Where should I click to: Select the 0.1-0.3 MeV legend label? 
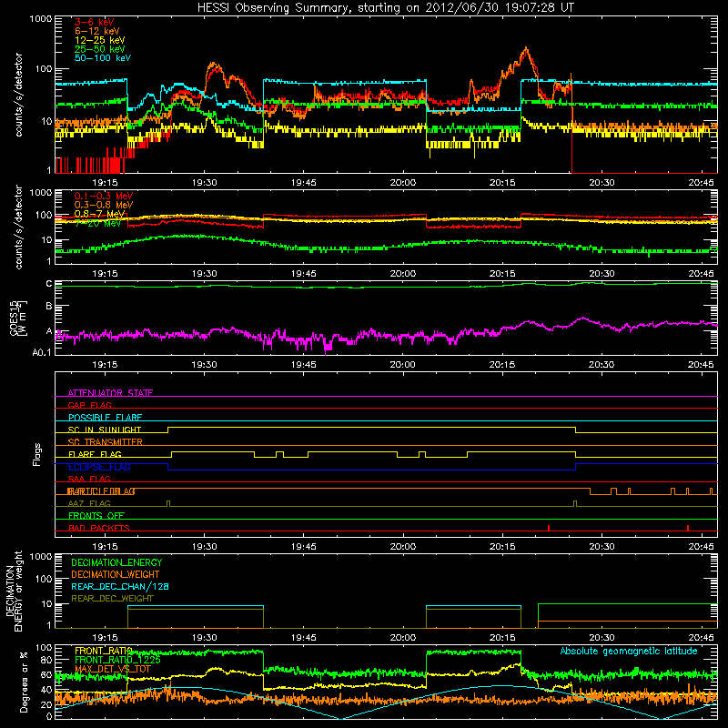pos(104,196)
